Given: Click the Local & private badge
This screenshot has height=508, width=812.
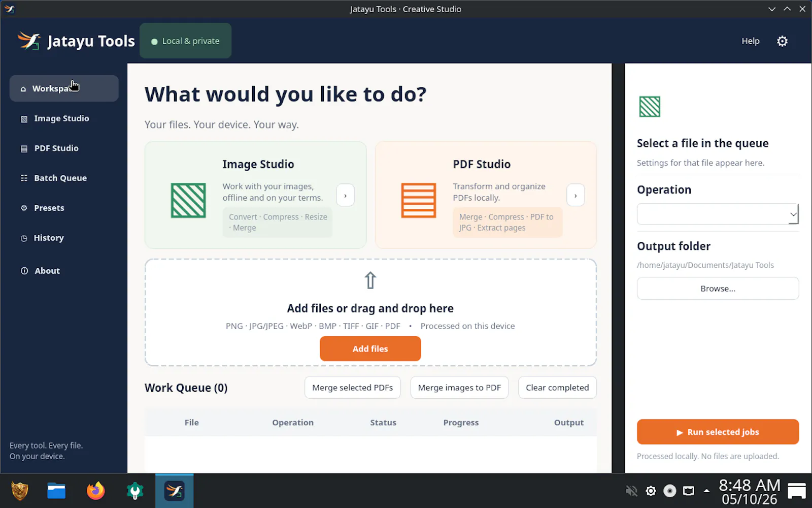Looking at the screenshot, I should click(185, 41).
